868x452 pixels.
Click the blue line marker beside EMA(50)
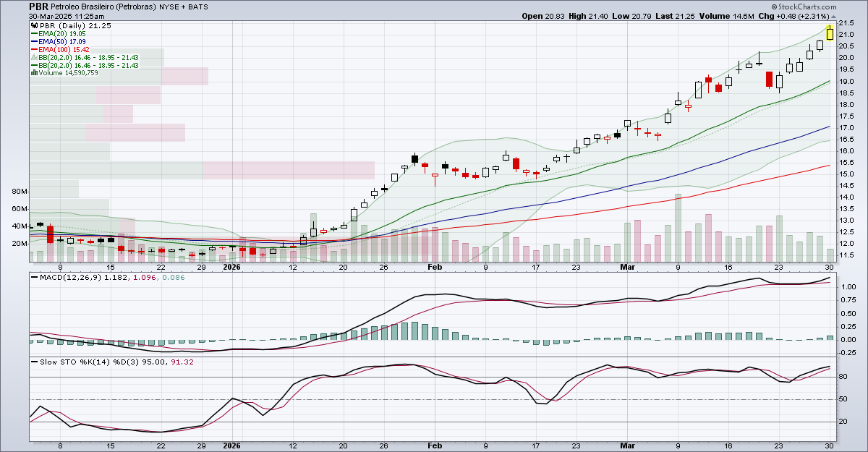pos(34,42)
